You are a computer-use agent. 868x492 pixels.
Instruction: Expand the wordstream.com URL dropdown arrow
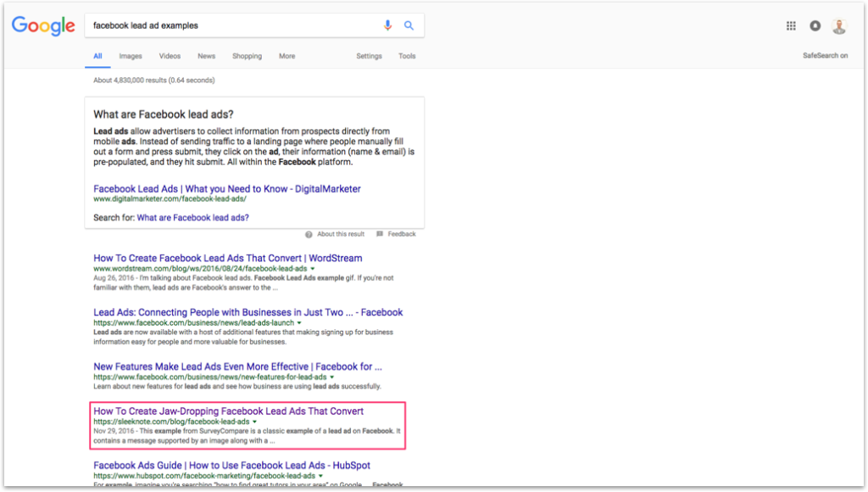coord(313,269)
